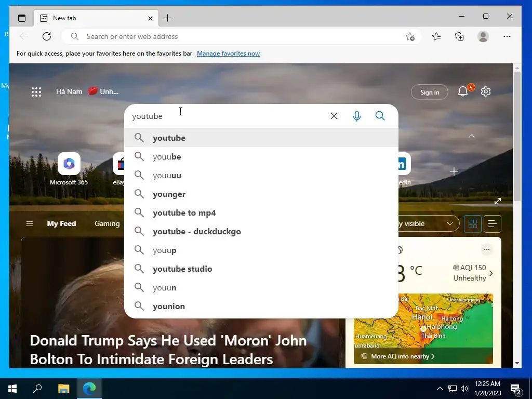Open the Favorites list icon
The height and width of the screenshot is (399, 532).
(x=436, y=36)
